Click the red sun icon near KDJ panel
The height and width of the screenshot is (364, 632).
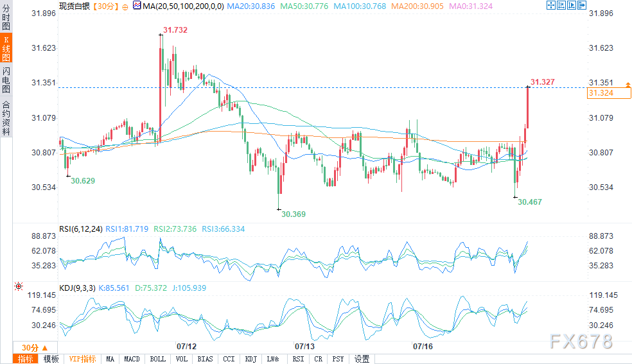(x=19, y=286)
